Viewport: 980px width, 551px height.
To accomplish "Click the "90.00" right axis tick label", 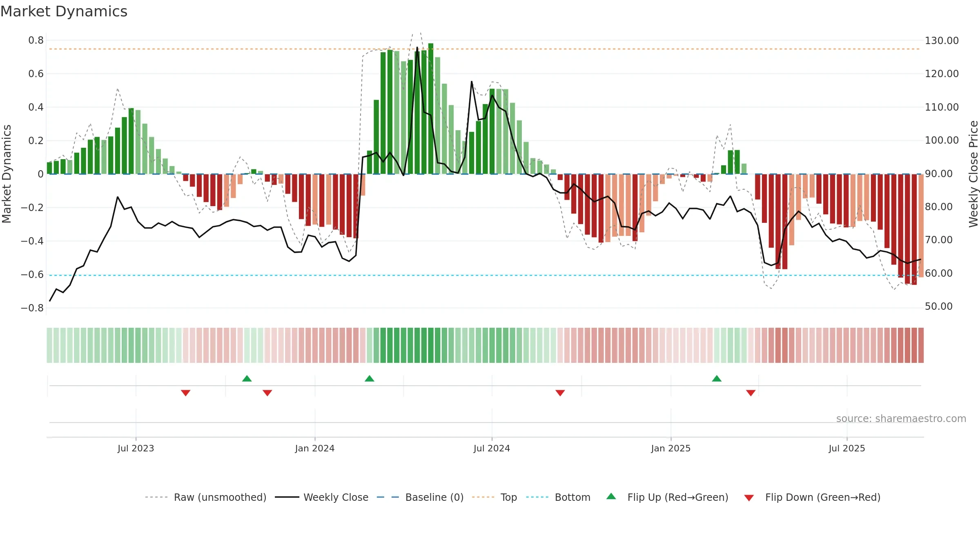I will (939, 174).
